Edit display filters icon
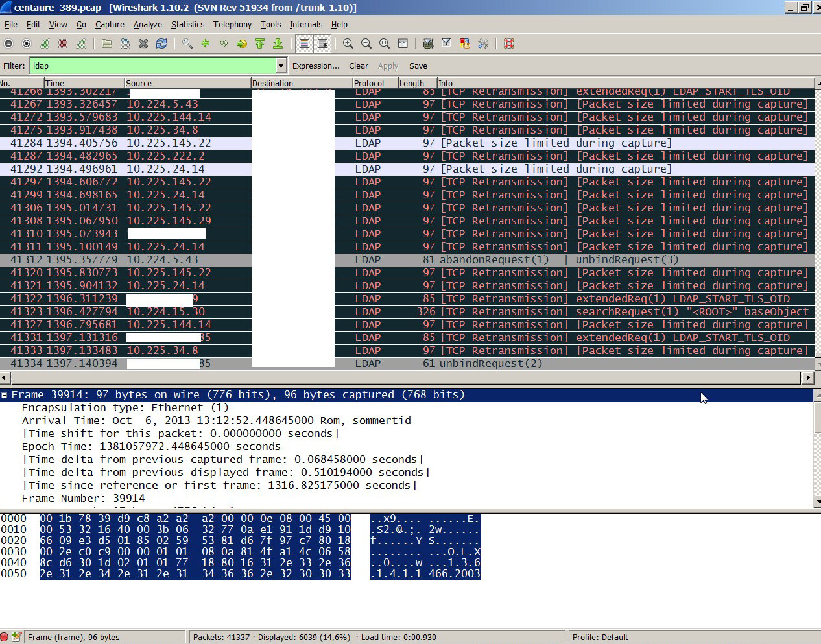 click(446, 43)
